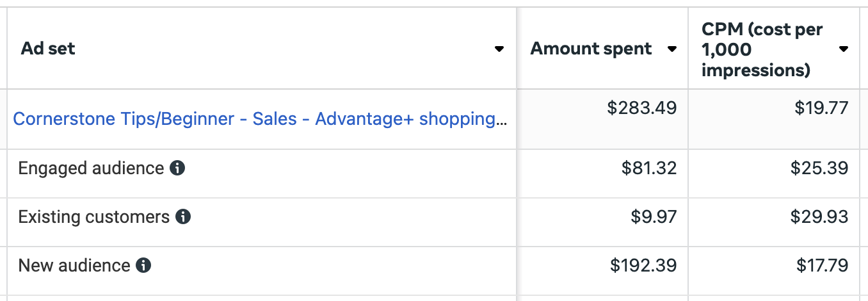Expand the CPM column dropdown arrow
Screen dimensions: 868x301
tap(844, 49)
